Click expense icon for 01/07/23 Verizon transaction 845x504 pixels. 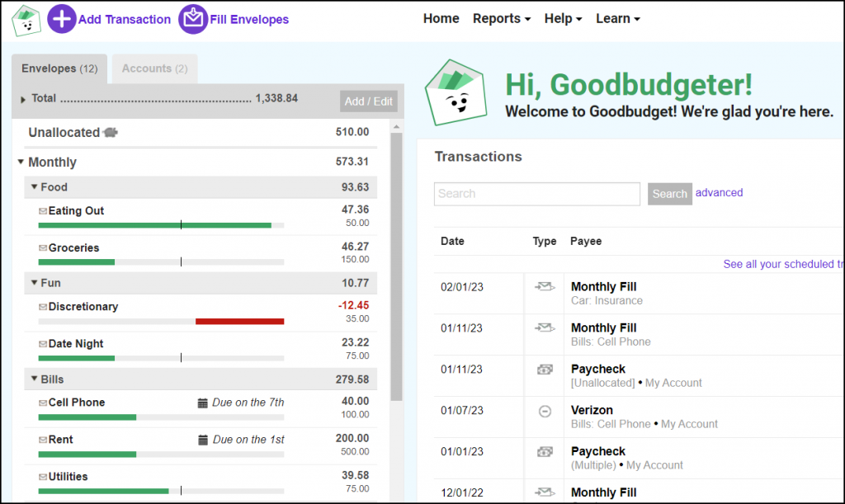click(545, 412)
